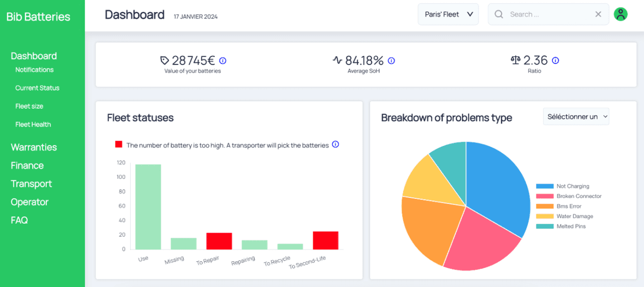Open Warranties in the sidebar
Image resolution: width=644 pixels, height=287 pixels.
(x=34, y=147)
